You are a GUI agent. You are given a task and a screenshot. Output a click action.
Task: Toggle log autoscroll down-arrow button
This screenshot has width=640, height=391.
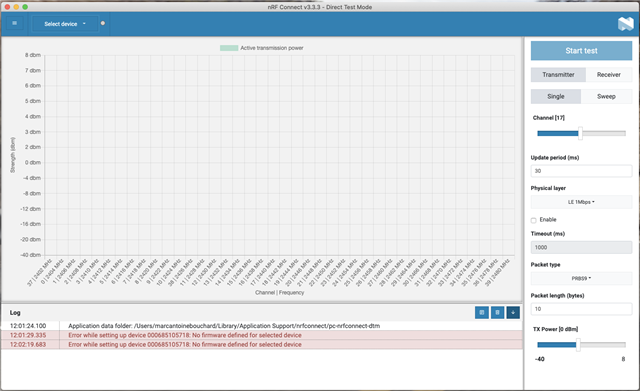click(x=513, y=313)
